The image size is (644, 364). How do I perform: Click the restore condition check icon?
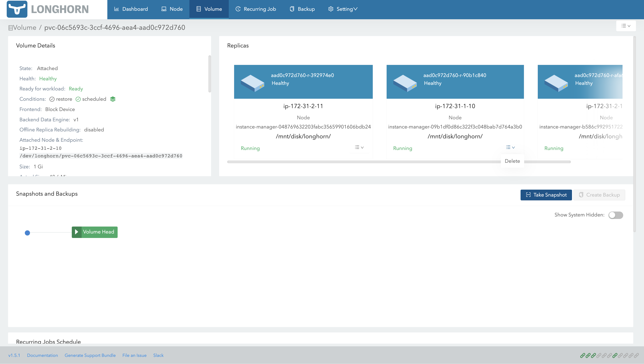point(52,99)
